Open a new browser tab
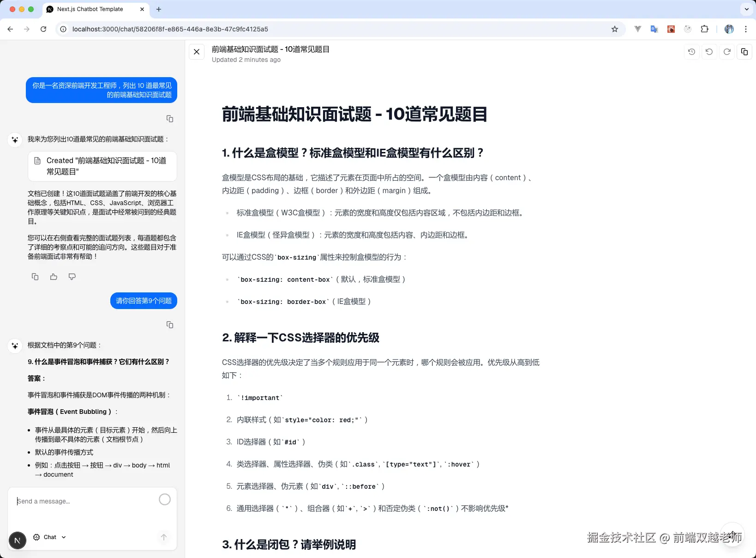 [159, 9]
